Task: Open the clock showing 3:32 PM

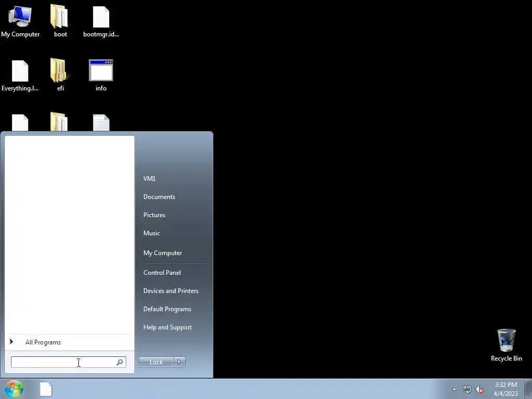Action: pos(506,389)
